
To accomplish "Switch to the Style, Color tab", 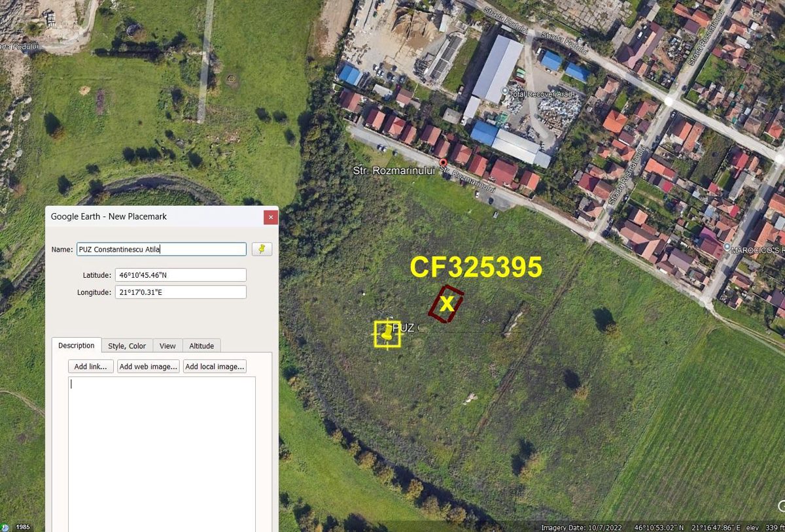I will click(127, 346).
